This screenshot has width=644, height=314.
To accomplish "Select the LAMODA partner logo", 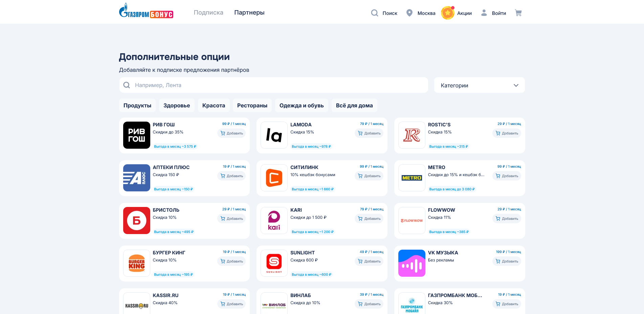I will point(274,135).
